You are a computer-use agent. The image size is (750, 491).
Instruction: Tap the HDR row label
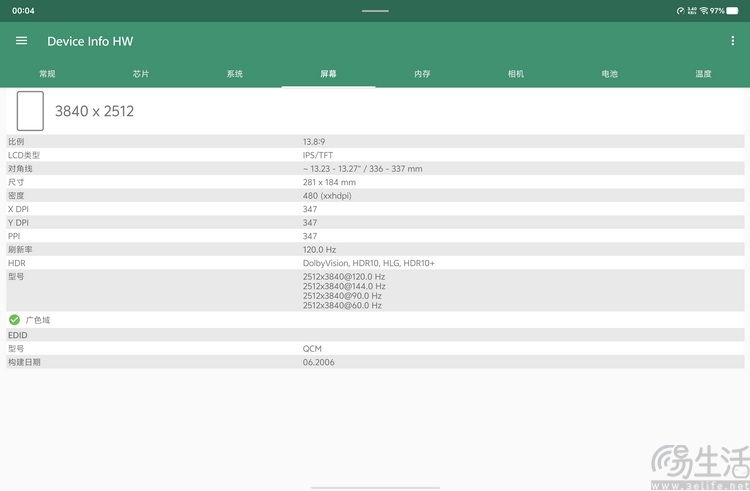17,263
